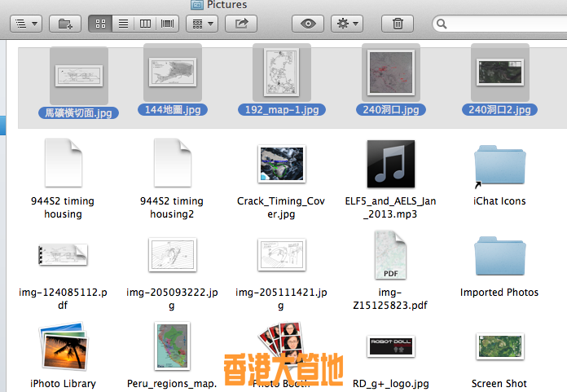This screenshot has height=392, width=567.
Task: Select the 192_map-1.jpg thumbnail
Action: [x=281, y=72]
